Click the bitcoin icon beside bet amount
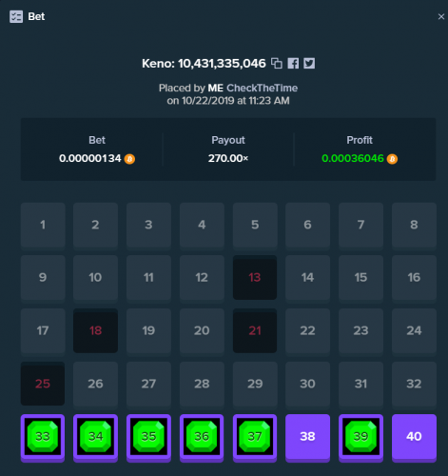This screenshot has height=476, width=448. [129, 159]
